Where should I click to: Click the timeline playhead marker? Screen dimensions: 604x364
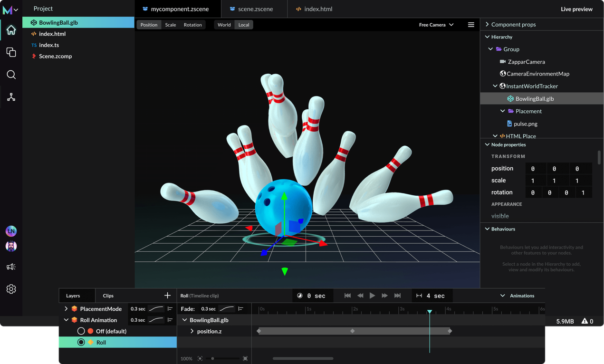point(430,311)
